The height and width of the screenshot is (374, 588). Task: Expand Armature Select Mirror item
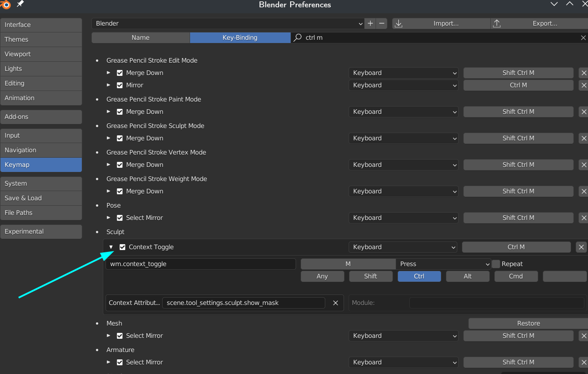point(109,362)
